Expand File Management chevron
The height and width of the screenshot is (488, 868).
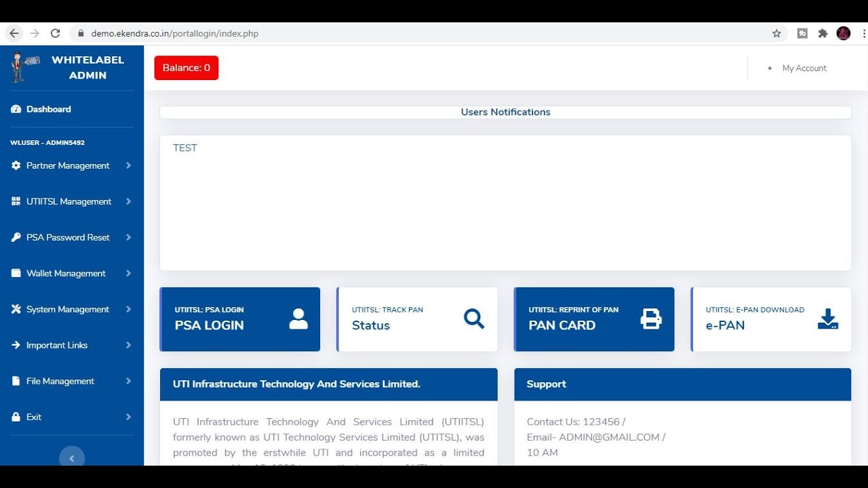click(128, 381)
